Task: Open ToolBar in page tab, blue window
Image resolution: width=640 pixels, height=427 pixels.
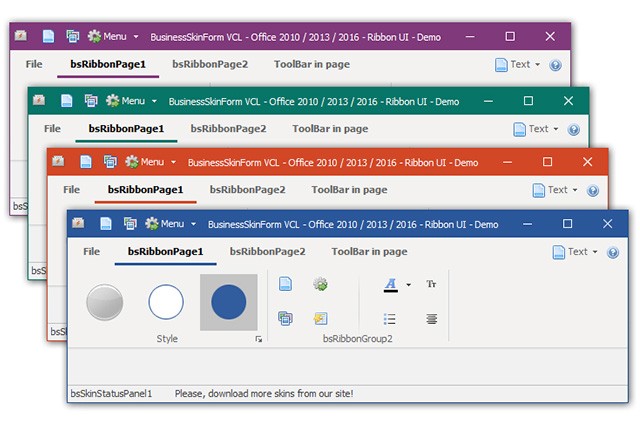Action: [369, 251]
